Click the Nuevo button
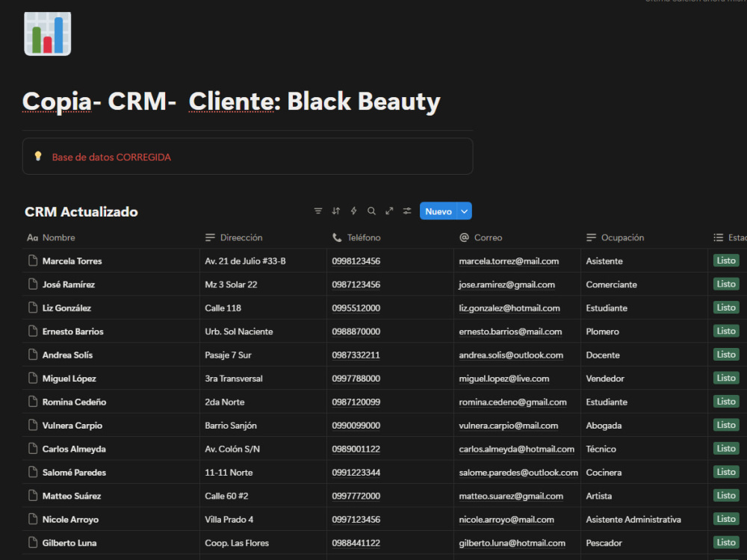 438,211
